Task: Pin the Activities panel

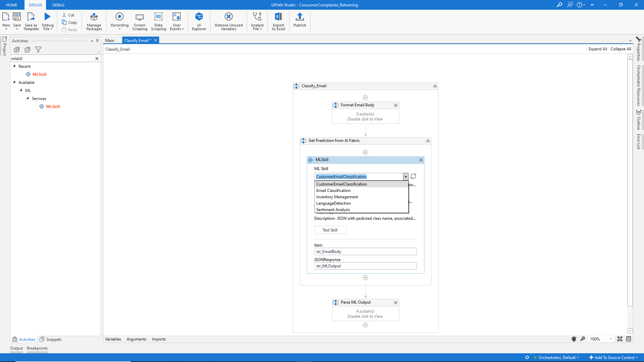Action: click(97, 41)
